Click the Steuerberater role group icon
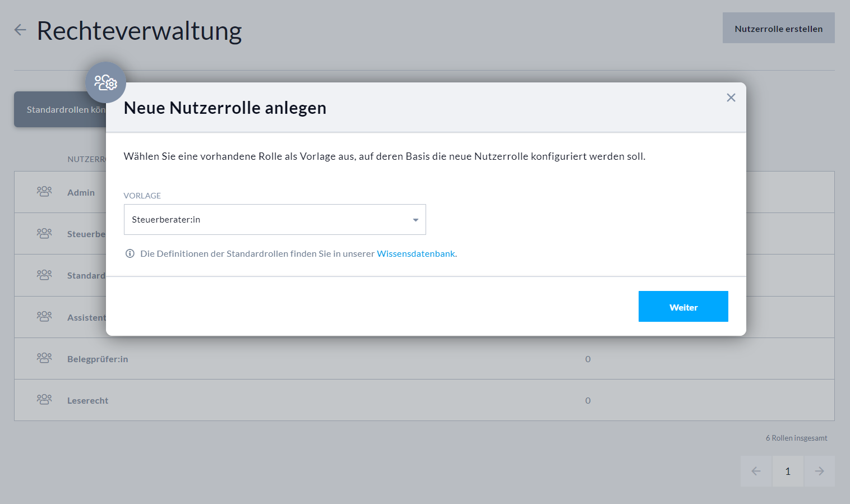 tap(44, 233)
